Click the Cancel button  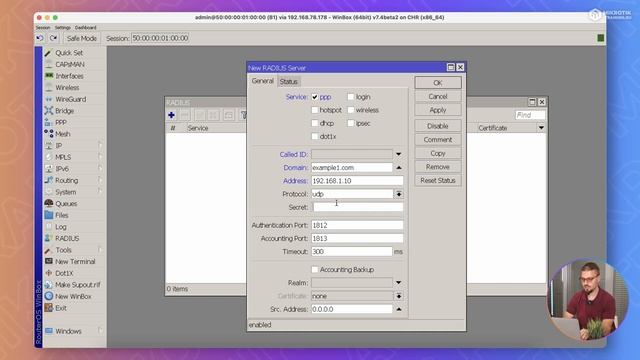coord(438,97)
